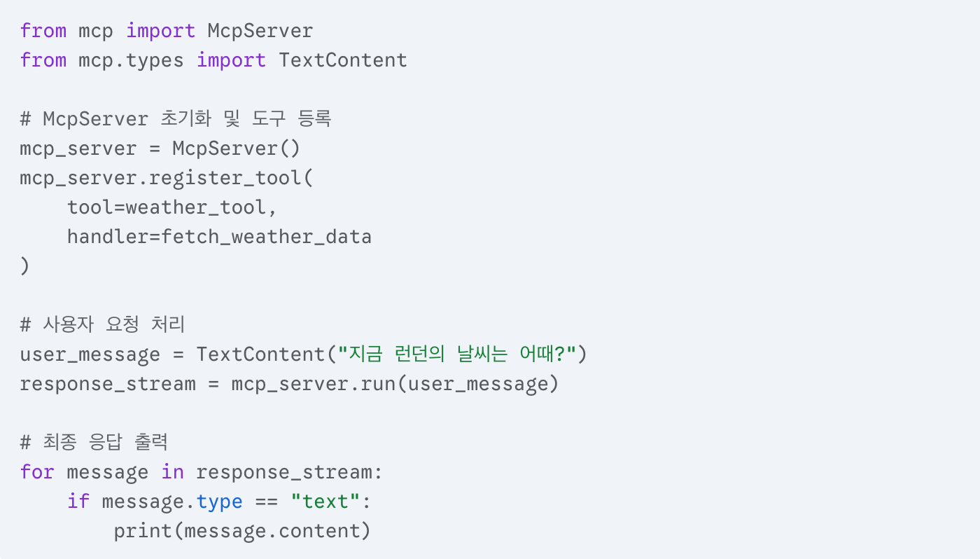This screenshot has width=980, height=559.
Task: Click the if keyword in the loop body
Action: (78, 502)
